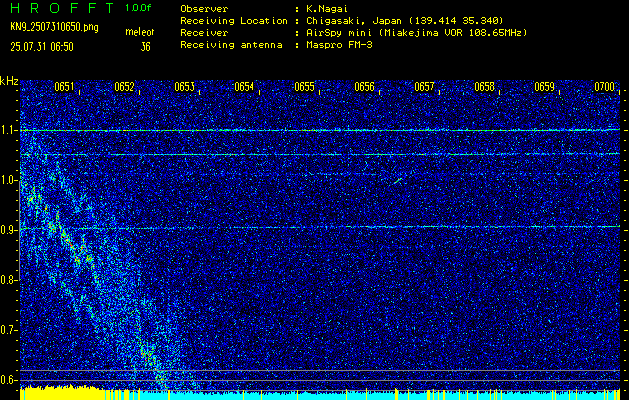Click the Receiving antenna label
This screenshot has width=629, height=400.
click(x=231, y=45)
